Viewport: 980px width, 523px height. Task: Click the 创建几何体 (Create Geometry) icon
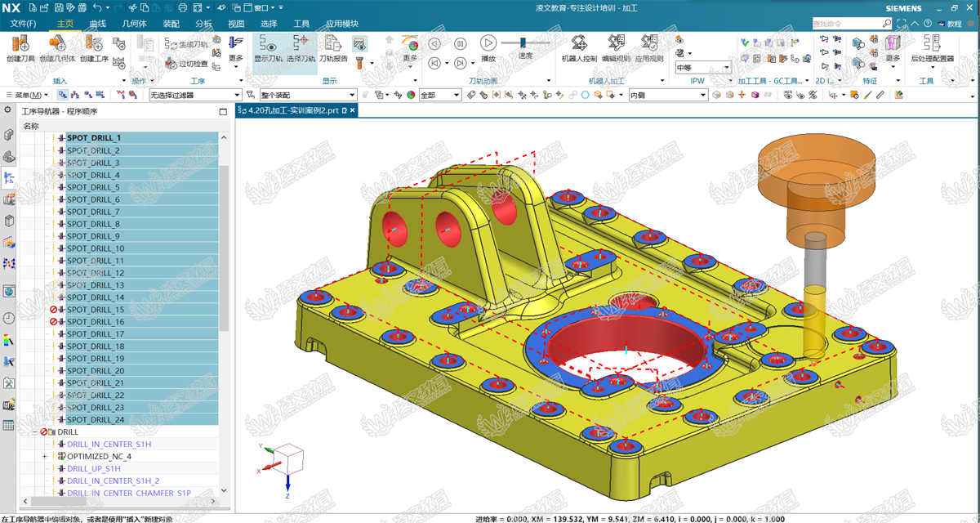click(x=57, y=49)
